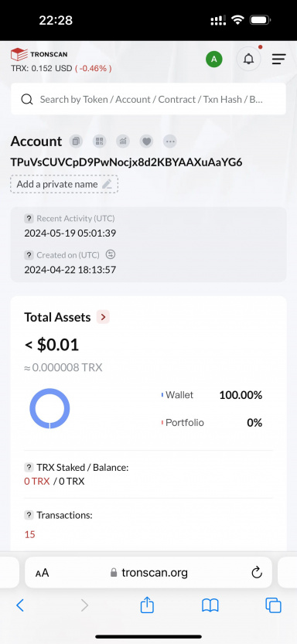The width and height of the screenshot is (297, 644).
Task: Open the notifications bell icon
Action: (248, 60)
